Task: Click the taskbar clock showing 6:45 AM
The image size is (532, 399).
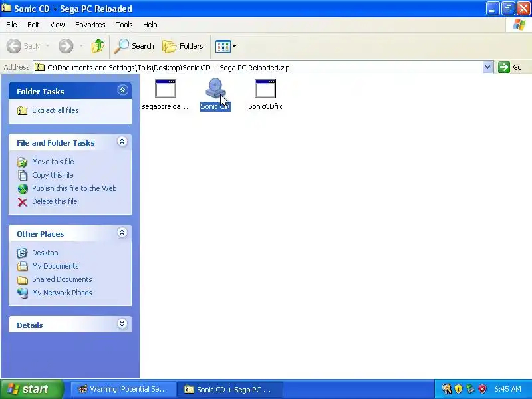Action: pos(507,389)
